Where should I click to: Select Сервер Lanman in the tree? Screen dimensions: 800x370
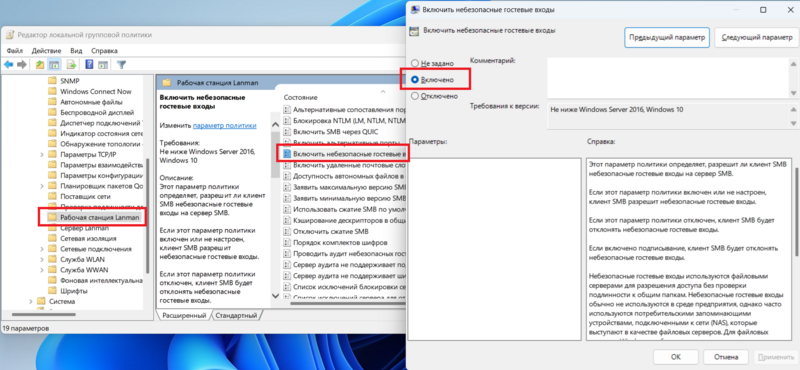pyautogui.click(x=84, y=228)
